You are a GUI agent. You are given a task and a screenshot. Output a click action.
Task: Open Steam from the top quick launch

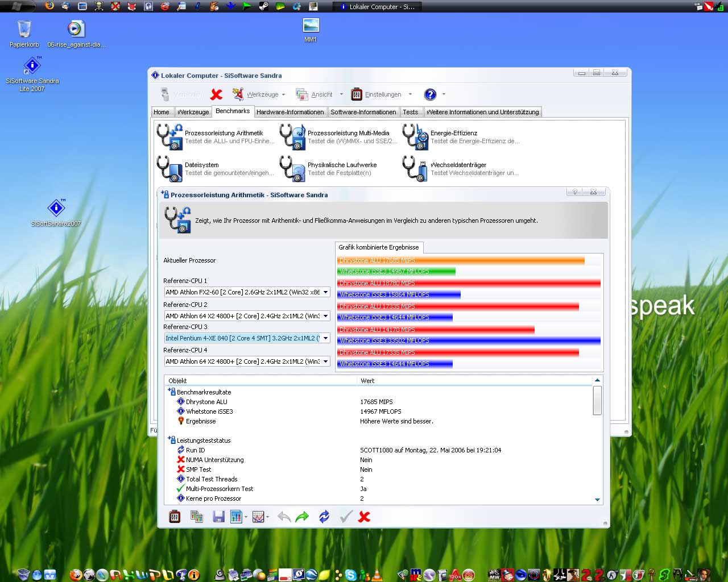tap(264, 6)
